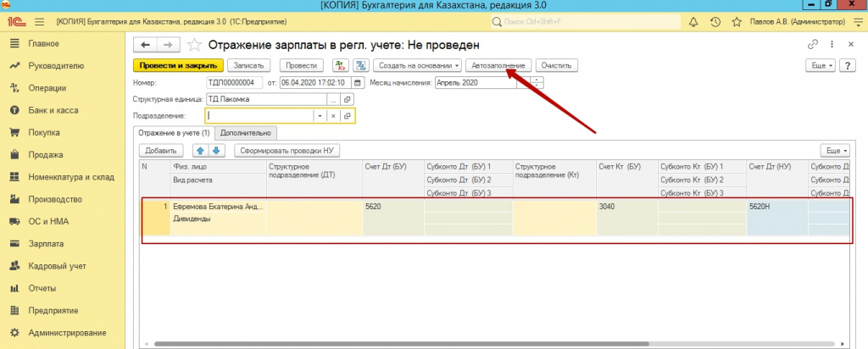Click the Очистить button

556,65
